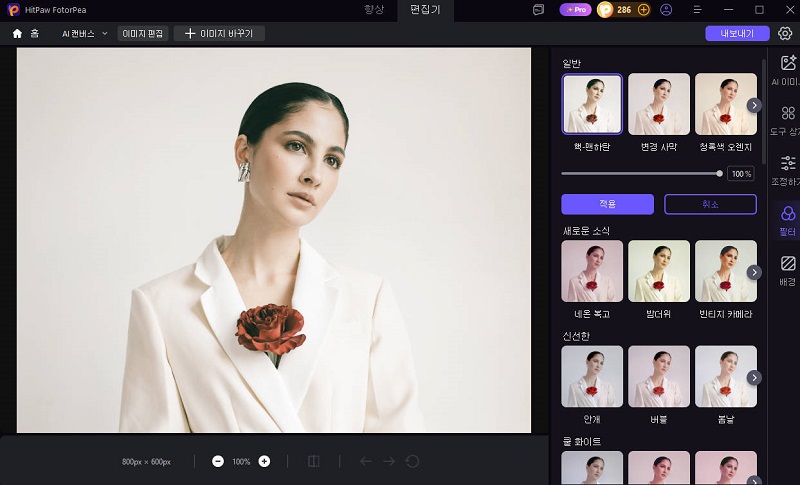Screen dimensions: 800x485
Task: Show more filters in 일반 row
Action: click(754, 105)
